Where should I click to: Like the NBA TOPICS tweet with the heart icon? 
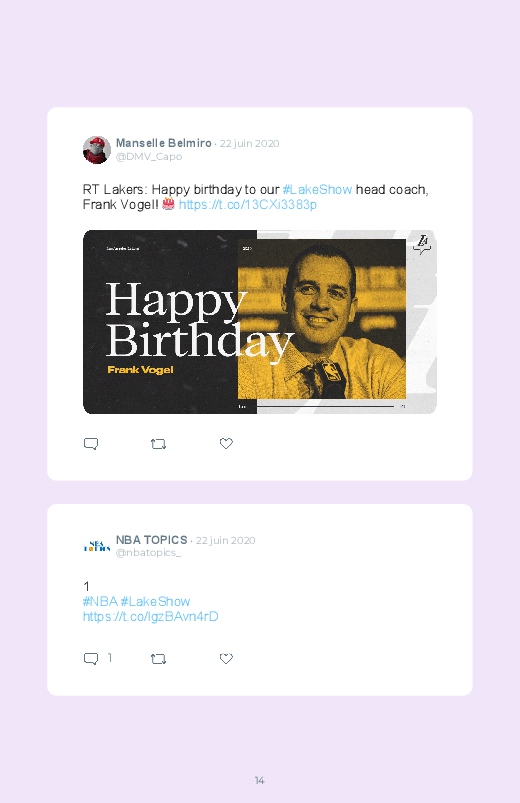226,659
